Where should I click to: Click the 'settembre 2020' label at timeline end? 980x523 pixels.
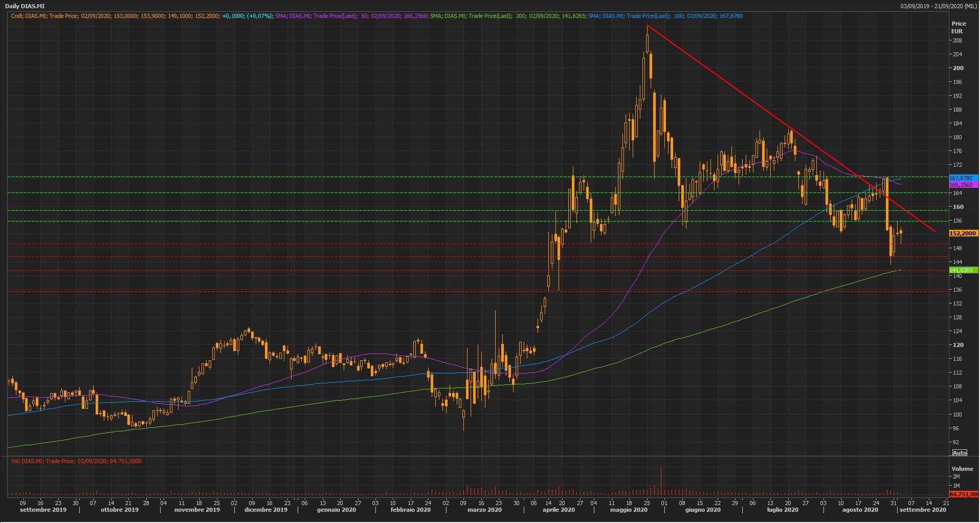point(922,510)
